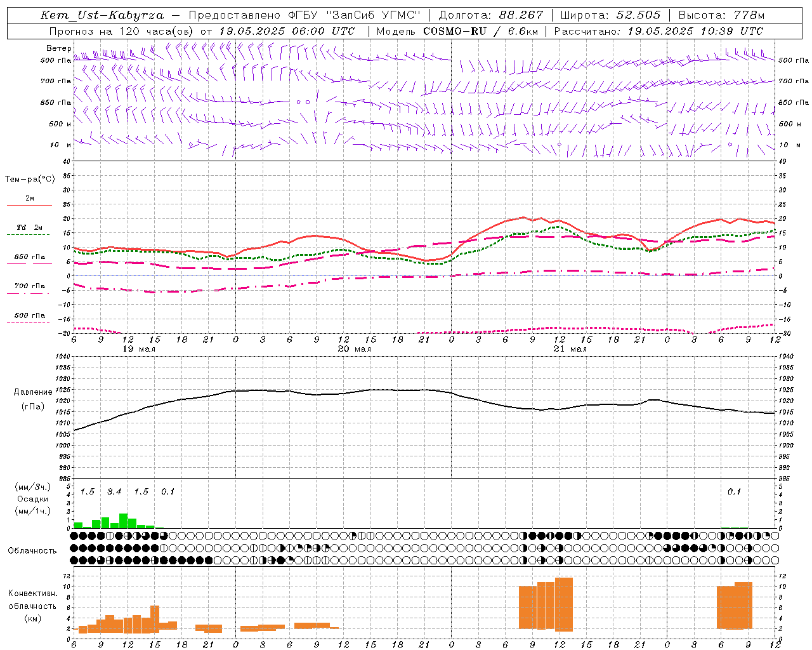The image size is (812, 650).
Task: Click the 'Осадки' precipitation label
Action: pos(33,499)
